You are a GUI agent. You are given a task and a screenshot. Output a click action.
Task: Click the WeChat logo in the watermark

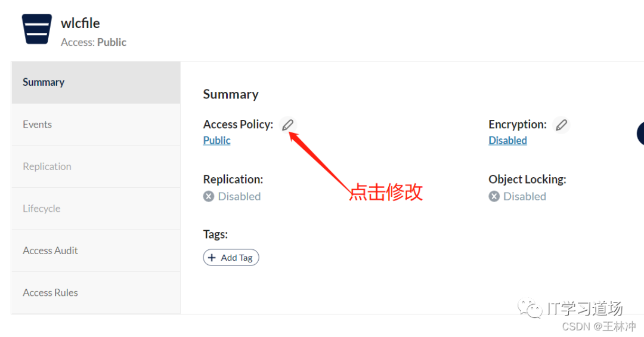click(x=530, y=308)
